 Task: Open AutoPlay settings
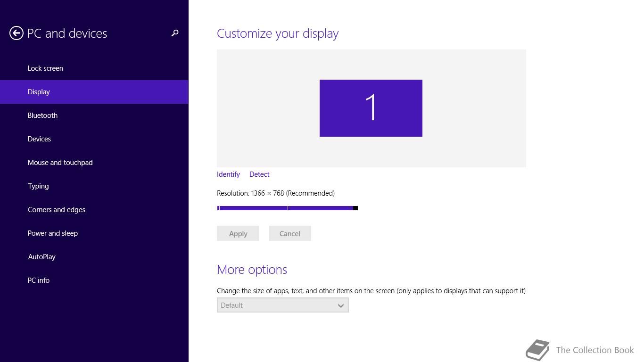click(x=94, y=257)
